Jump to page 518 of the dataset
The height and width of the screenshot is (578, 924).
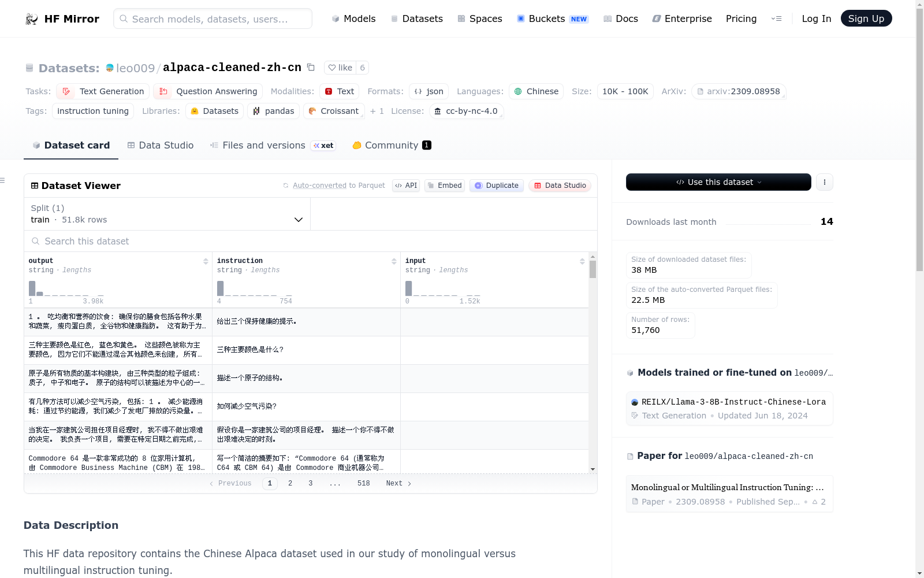364,484
